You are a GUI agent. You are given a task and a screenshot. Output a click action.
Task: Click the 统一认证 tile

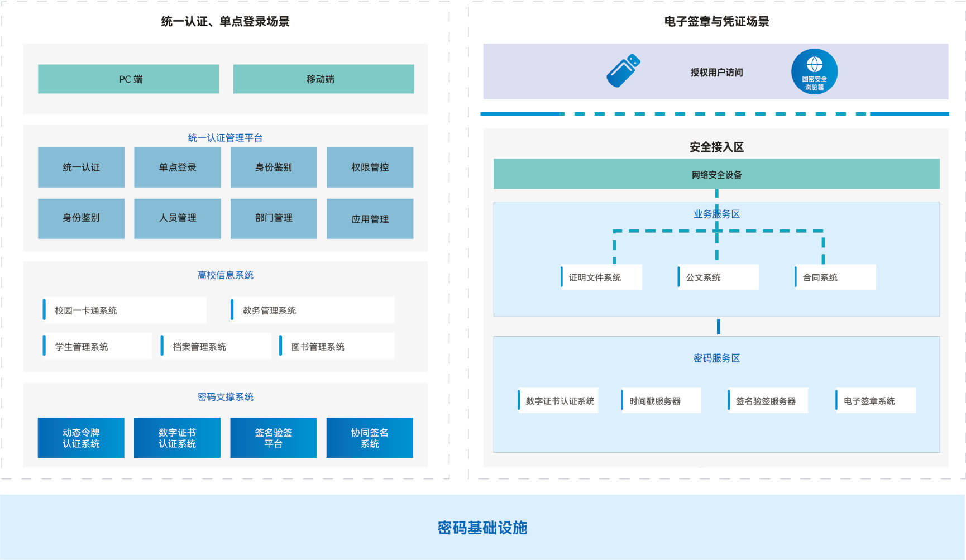[82, 167]
